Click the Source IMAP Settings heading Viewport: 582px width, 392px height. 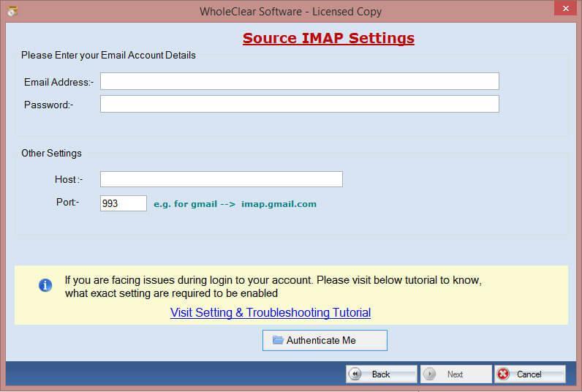click(x=328, y=39)
